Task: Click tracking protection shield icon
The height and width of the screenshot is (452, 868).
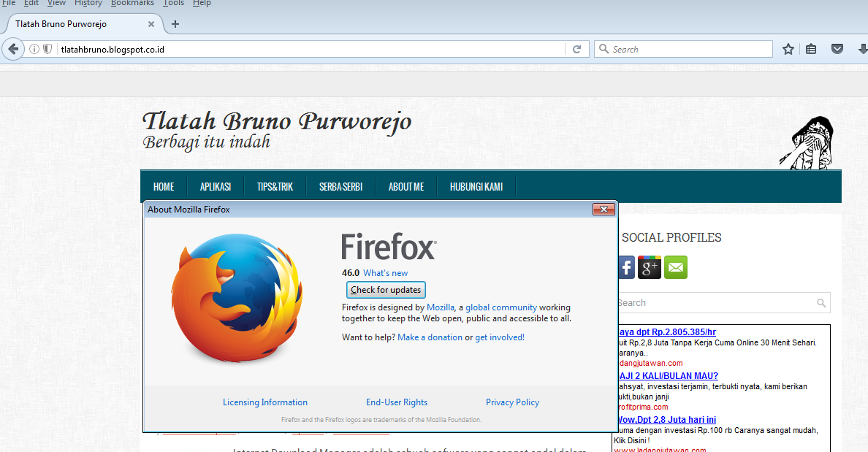Action: 47,49
